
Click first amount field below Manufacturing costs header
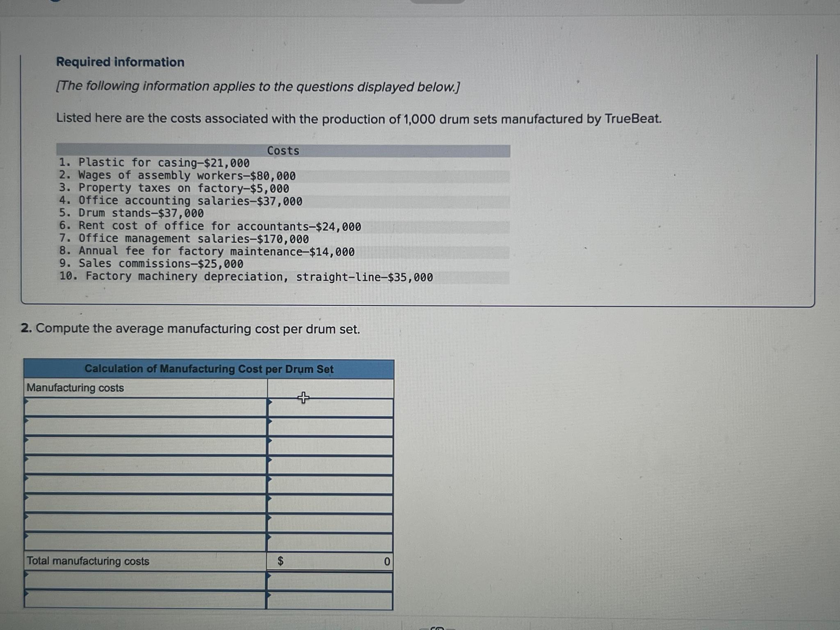click(330, 408)
